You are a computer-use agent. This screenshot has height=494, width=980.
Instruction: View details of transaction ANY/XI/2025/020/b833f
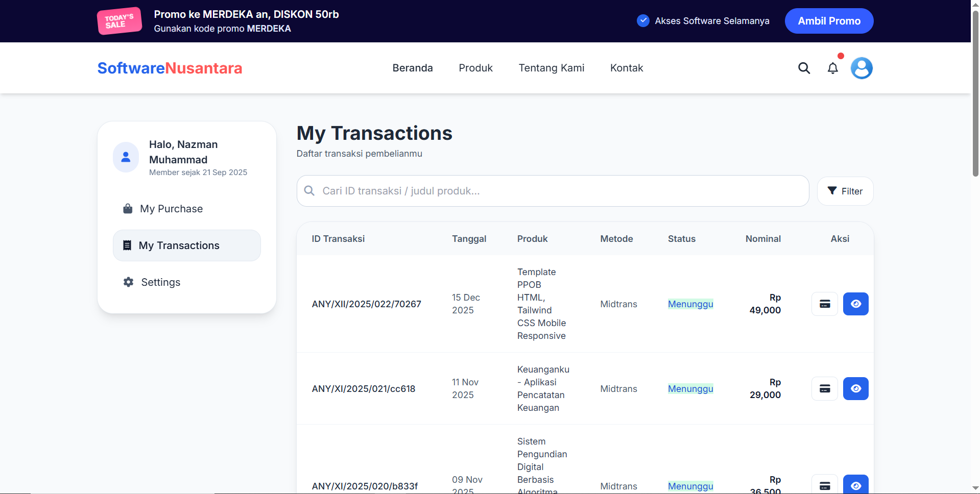pos(855,485)
